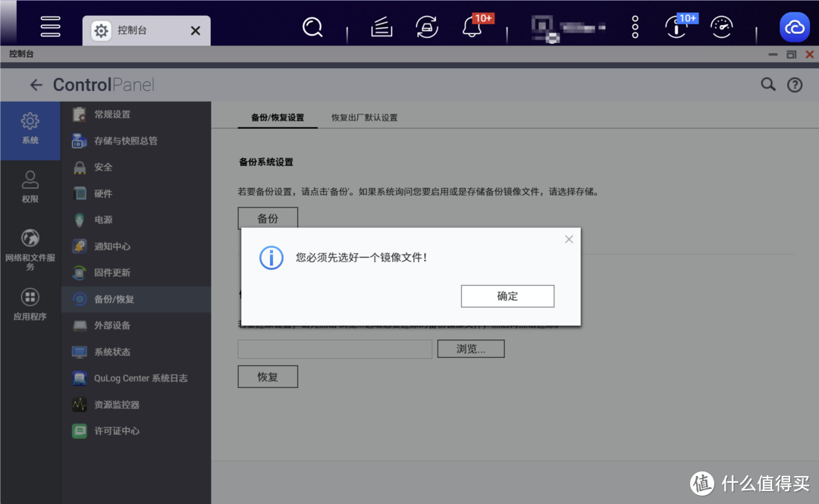Open background task queue icon
The width and height of the screenshot is (819, 504).
(381, 27)
